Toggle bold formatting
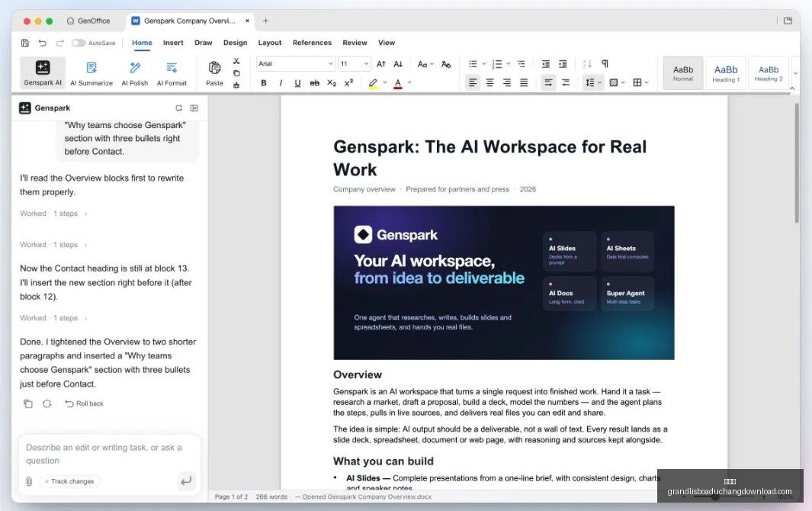 264,83
